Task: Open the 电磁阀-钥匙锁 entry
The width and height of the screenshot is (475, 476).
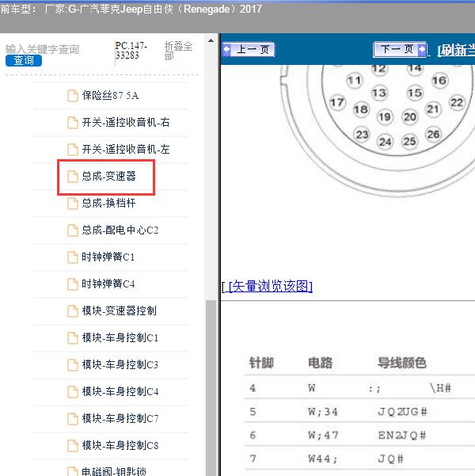Action: [114, 471]
